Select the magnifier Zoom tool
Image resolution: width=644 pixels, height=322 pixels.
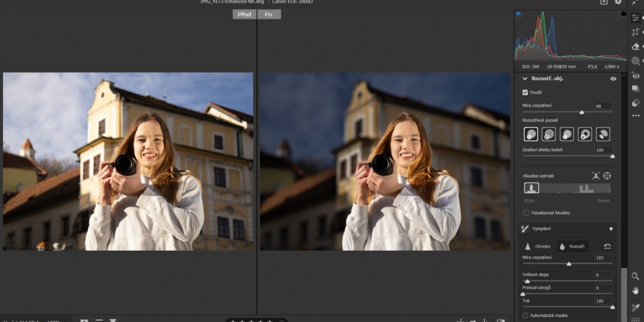635,276
